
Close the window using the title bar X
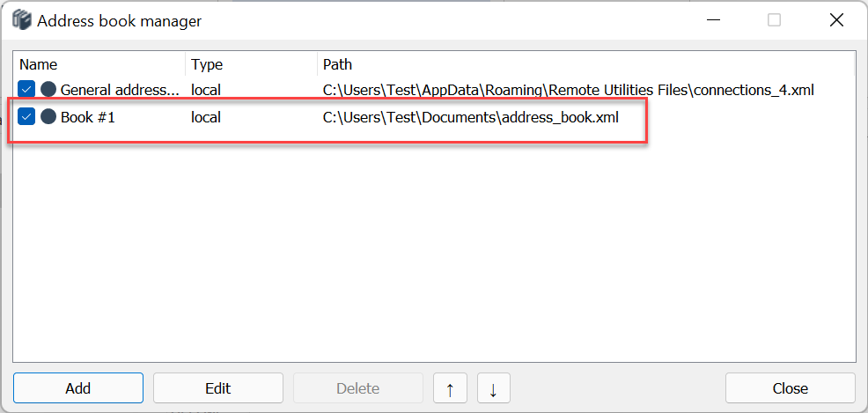836,20
